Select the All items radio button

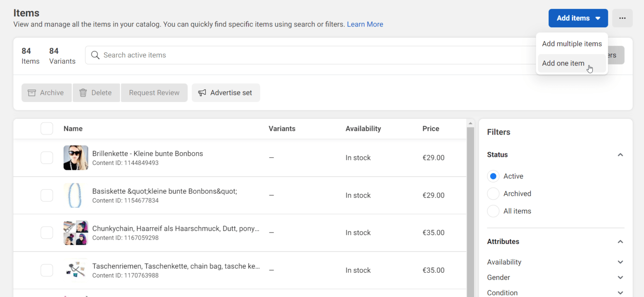493,211
